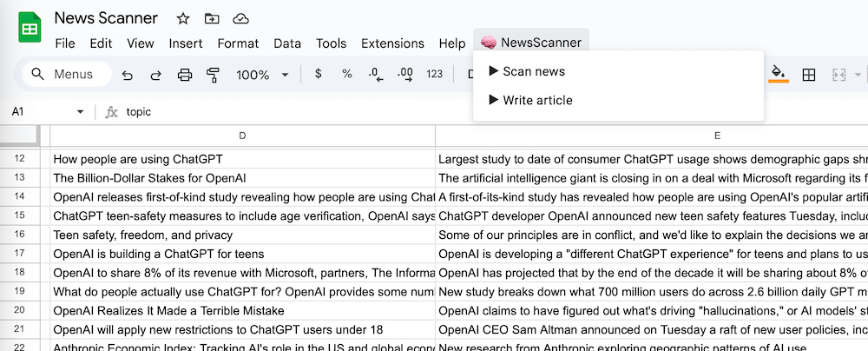Click the Redo arrow icon

pos(156,75)
